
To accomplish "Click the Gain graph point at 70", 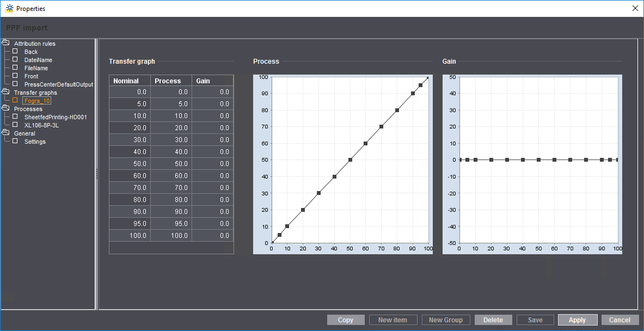I will [x=570, y=160].
